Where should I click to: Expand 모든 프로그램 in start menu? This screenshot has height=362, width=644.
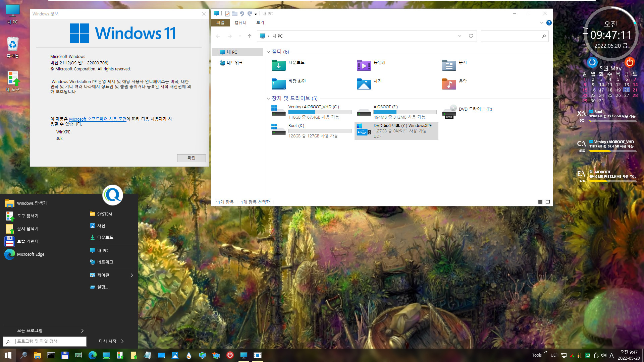coord(44,330)
